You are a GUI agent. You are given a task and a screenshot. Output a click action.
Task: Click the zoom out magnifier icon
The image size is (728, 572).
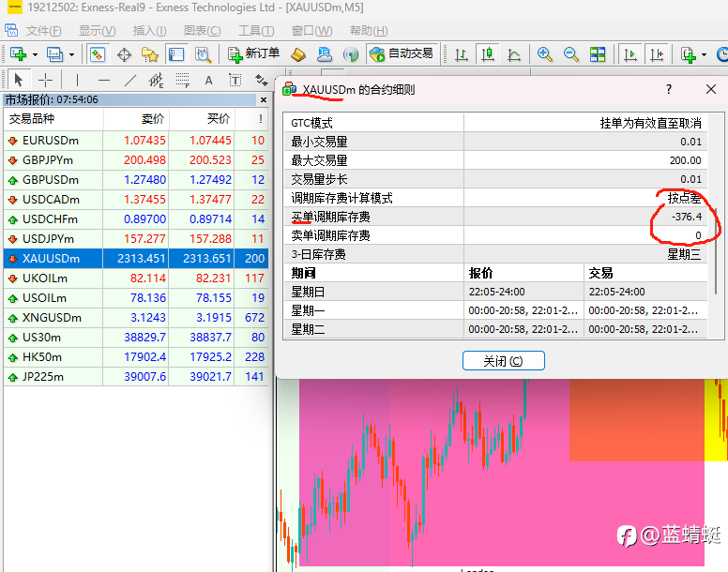(571, 54)
